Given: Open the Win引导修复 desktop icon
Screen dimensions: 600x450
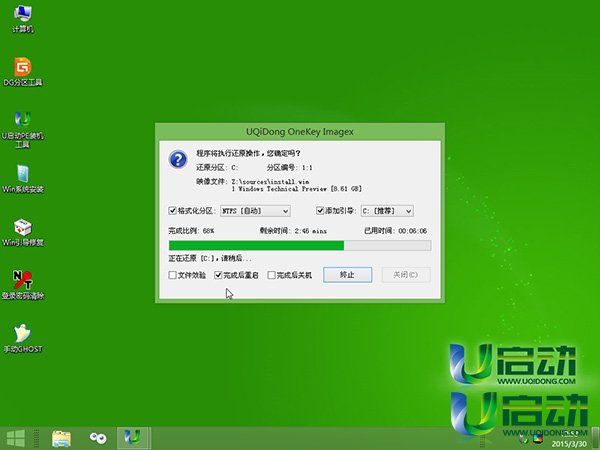Looking at the screenshot, I should [x=23, y=233].
